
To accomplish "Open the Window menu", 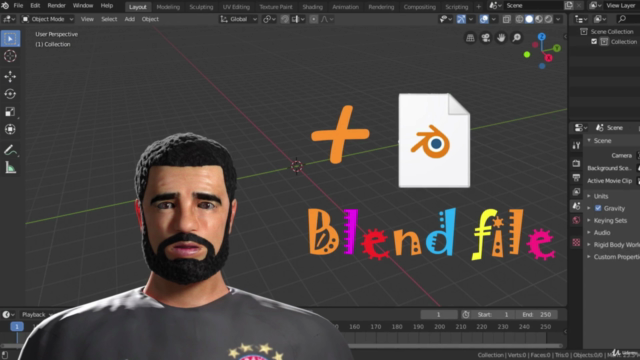I will click(x=83, y=6).
